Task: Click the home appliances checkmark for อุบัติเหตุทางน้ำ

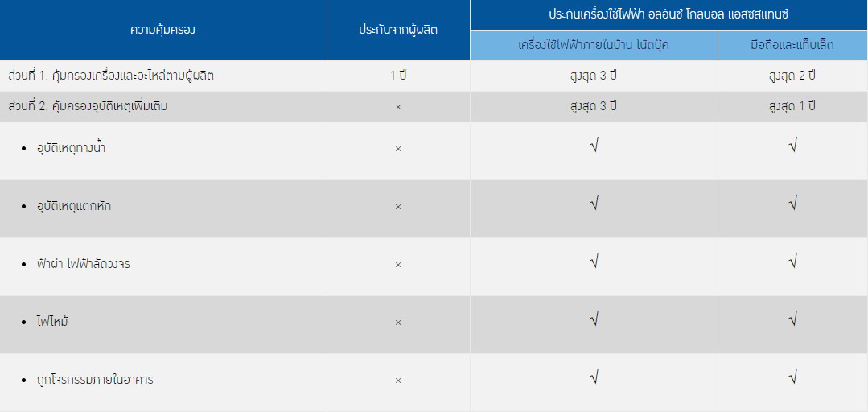Action: pos(594,146)
